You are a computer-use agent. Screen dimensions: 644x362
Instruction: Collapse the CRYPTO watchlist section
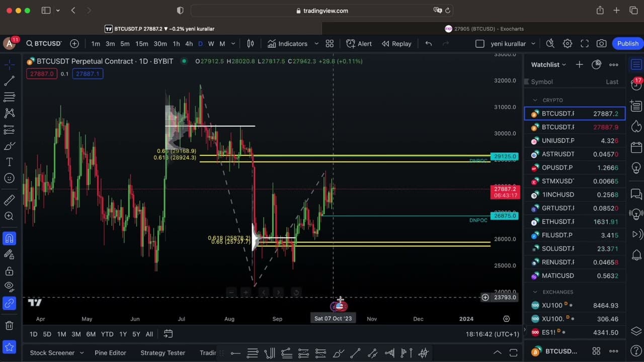(535, 100)
